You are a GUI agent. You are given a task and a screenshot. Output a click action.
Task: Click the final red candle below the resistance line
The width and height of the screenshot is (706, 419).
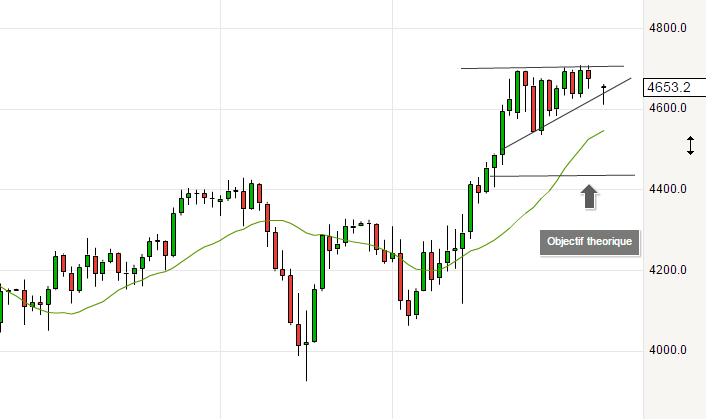[589, 74]
